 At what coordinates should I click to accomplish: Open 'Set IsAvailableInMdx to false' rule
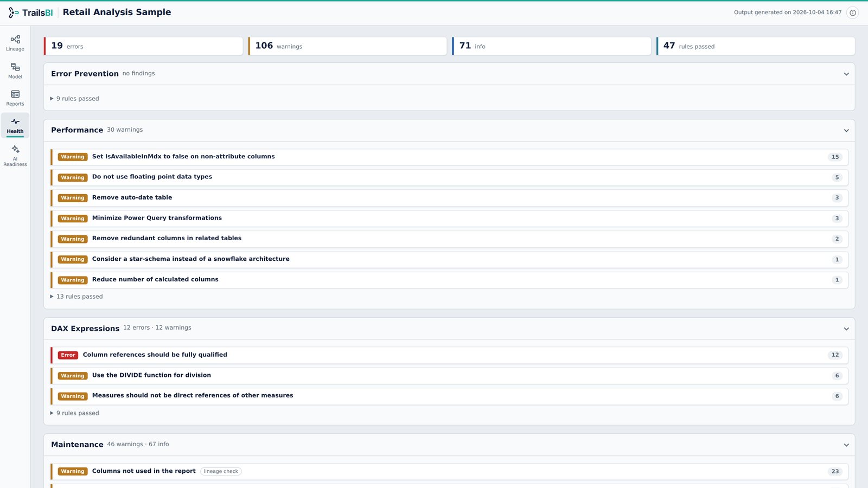click(x=449, y=157)
